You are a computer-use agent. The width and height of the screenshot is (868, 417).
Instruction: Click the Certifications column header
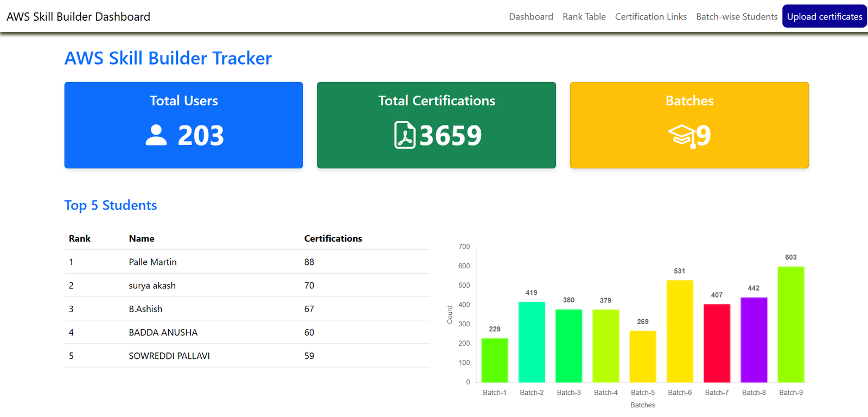(333, 238)
